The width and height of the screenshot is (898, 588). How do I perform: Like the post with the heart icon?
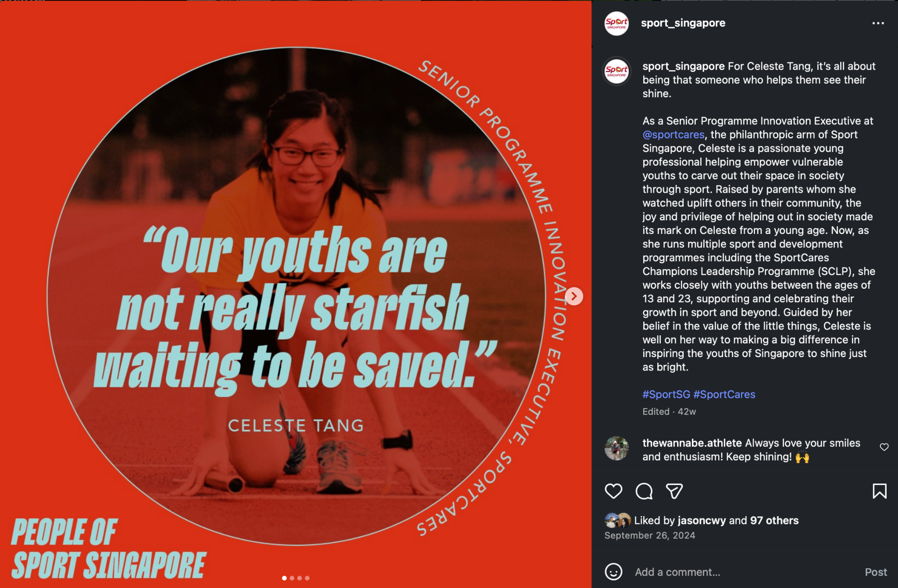pyautogui.click(x=613, y=491)
